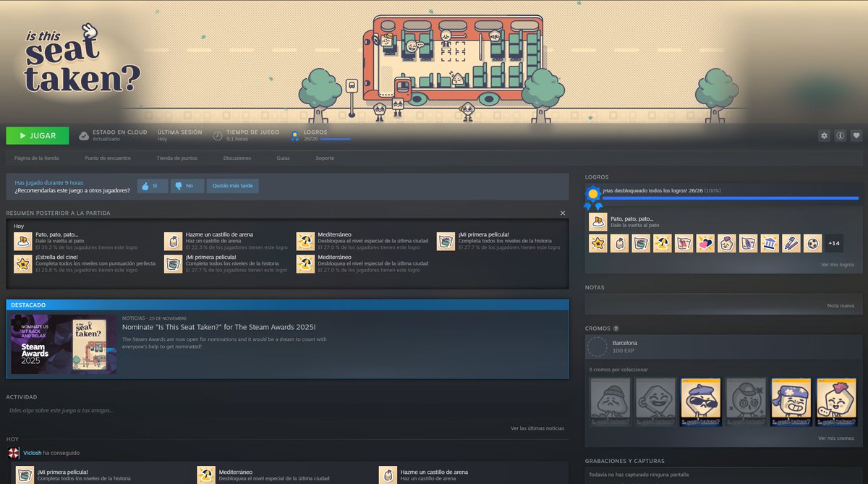868x484 pixels.
Task: Click the sand bag achievement icon in Logros panel
Action: (x=619, y=243)
